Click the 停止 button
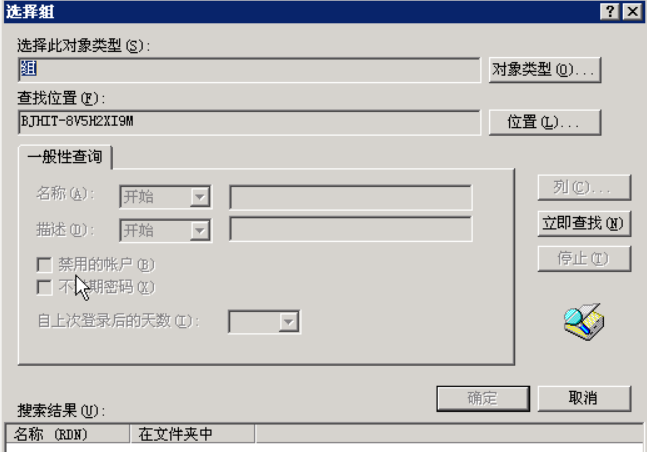This screenshot has width=647, height=452. tap(584, 259)
